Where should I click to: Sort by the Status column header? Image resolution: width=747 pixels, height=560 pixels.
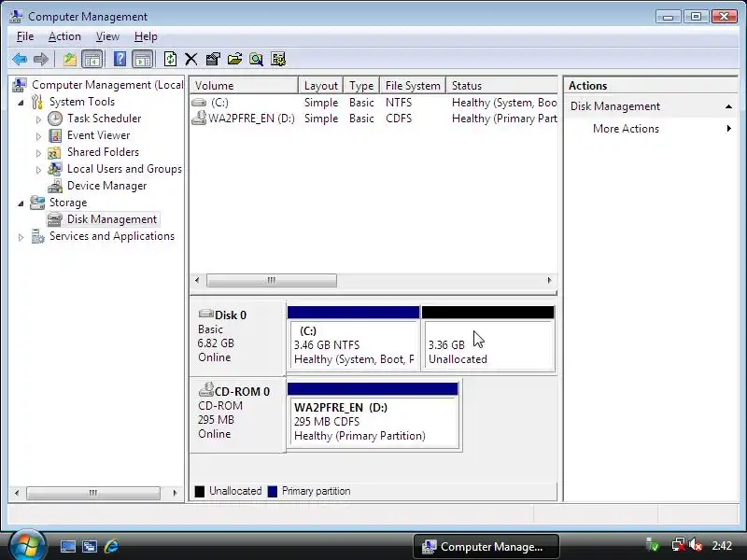501,86
